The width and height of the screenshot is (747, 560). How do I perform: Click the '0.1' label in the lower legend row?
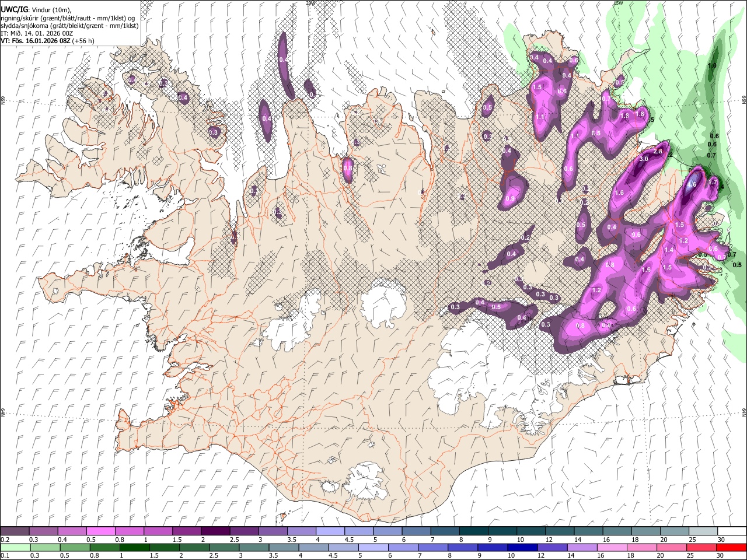pos(5,555)
